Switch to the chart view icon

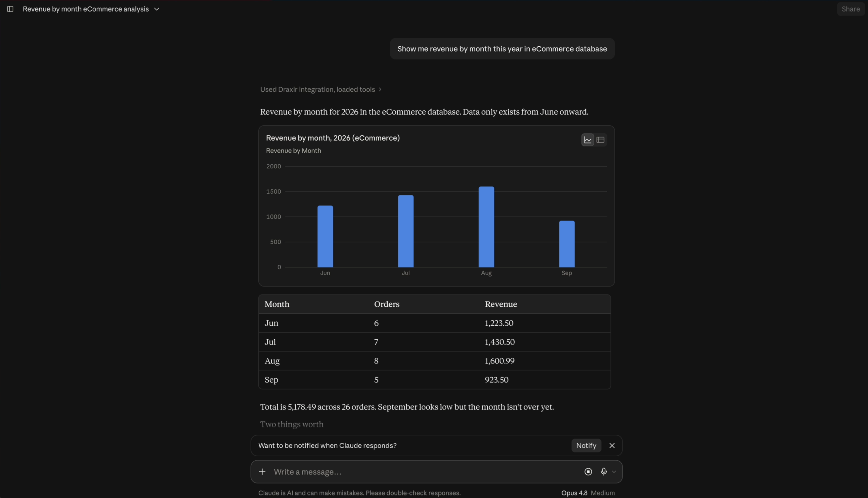pyautogui.click(x=587, y=140)
